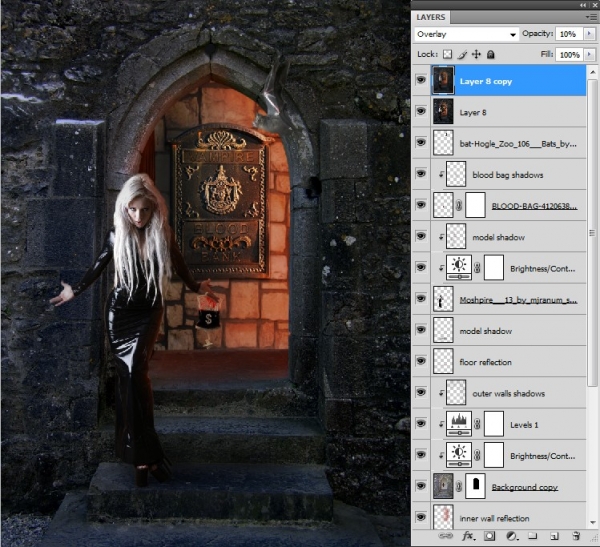Hide the BLOOD-BAG layer

point(421,205)
